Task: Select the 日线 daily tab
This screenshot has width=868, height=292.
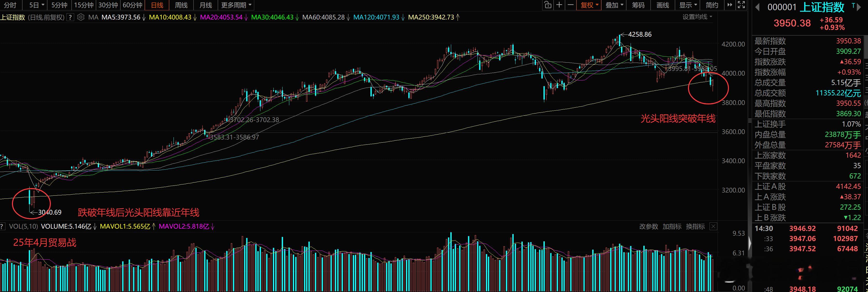Action: point(157,5)
